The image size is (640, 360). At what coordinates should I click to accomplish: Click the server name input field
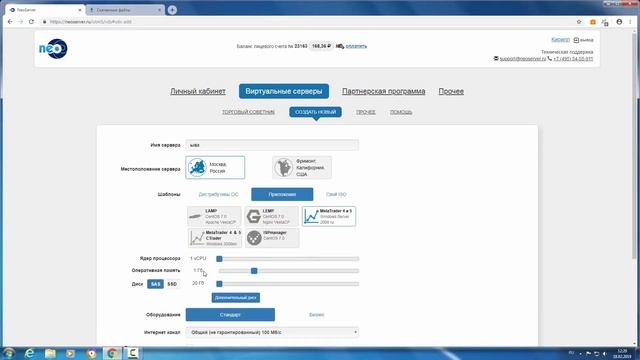pyautogui.click(x=272, y=145)
